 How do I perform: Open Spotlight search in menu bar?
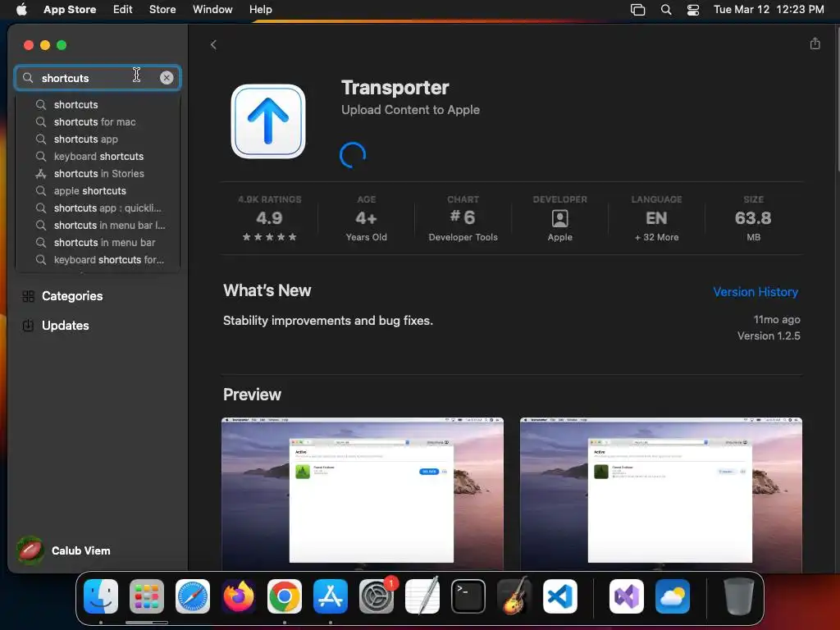click(666, 9)
